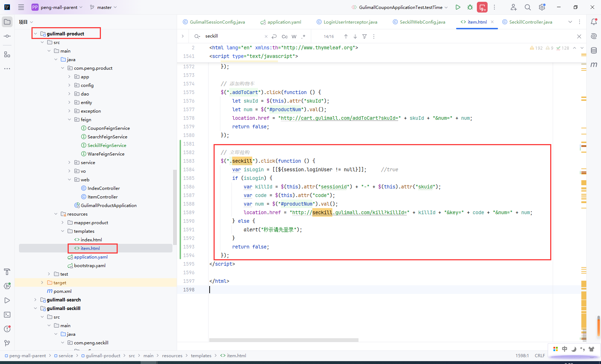Switch to SeckillController.java tab

(527, 22)
